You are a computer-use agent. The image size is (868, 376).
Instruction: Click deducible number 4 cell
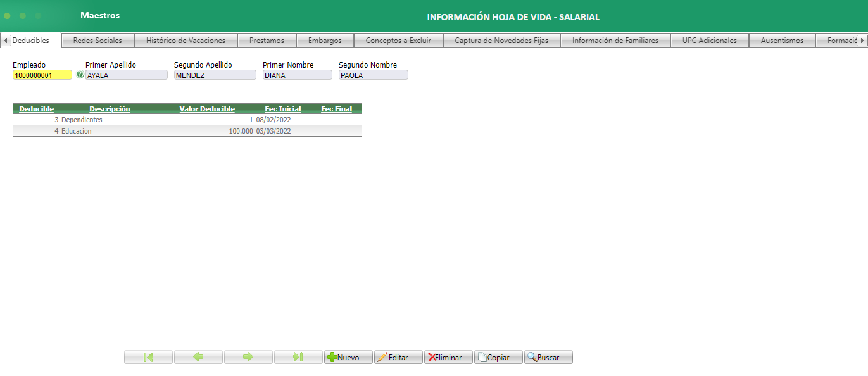point(37,131)
